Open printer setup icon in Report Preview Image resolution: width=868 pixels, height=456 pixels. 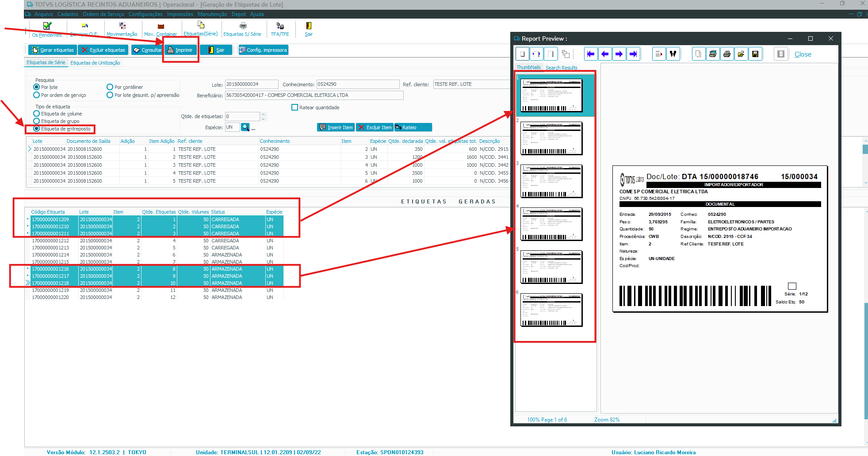click(x=713, y=54)
